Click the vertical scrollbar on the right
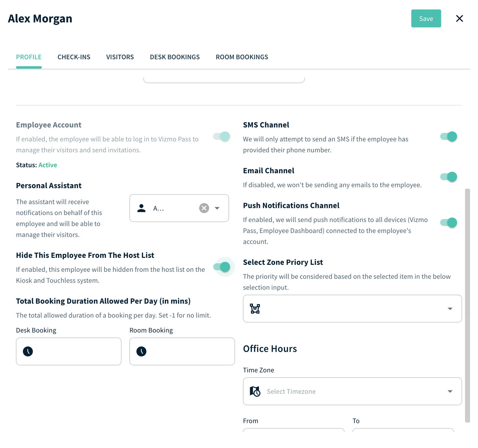This screenshot has height=448, width=478. [468, 306]
